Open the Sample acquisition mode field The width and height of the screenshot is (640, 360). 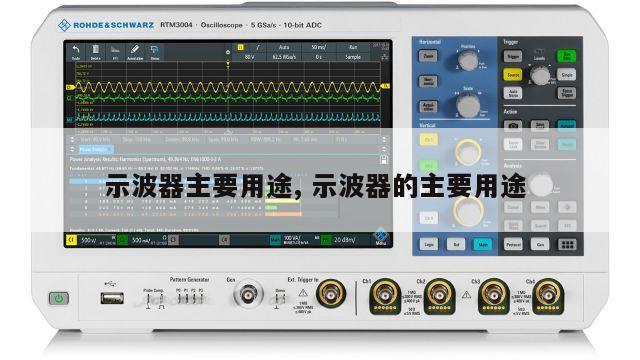pos(353,57)
